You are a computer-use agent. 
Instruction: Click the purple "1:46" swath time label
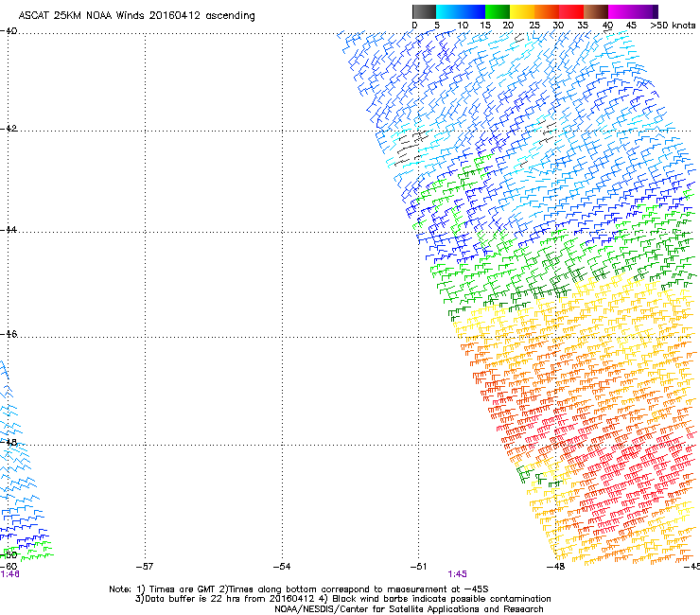click(x=9, y=574)
